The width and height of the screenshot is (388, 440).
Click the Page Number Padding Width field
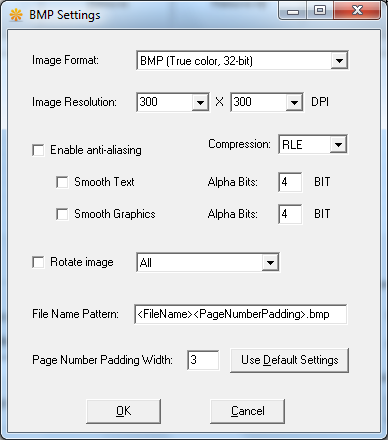(203, 360)
